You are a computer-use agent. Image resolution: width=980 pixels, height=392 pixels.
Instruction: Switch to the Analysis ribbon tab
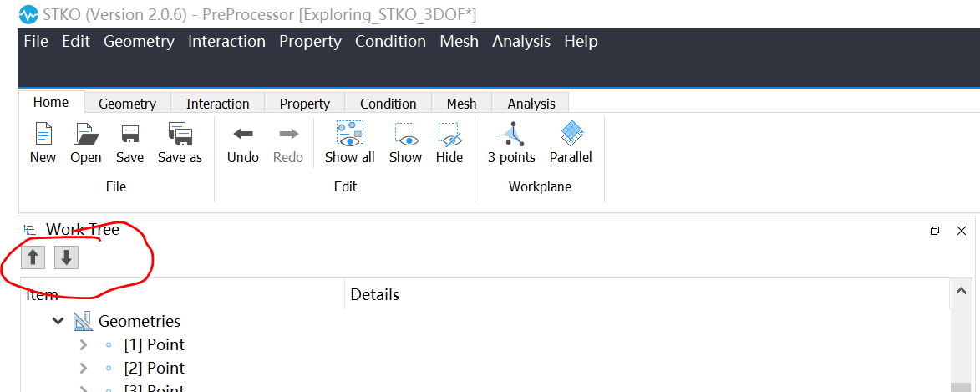[x=531, y=104]
